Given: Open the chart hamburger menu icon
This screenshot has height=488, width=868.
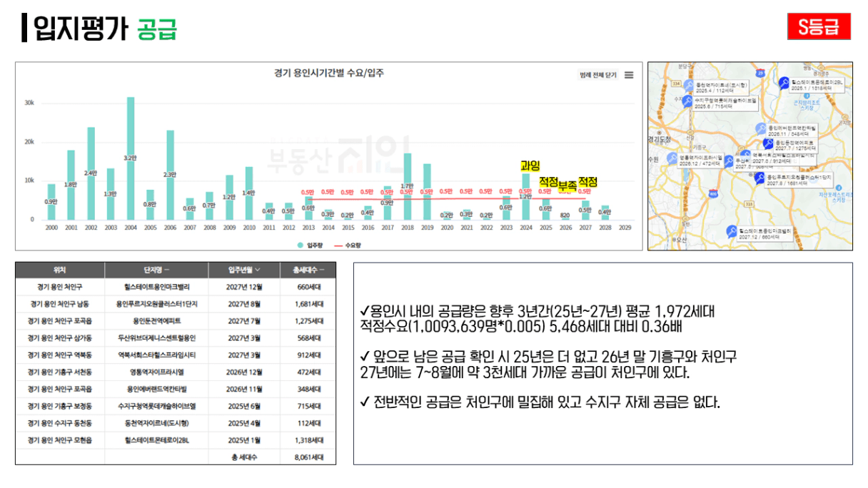Looking at the screenshot, I should (x=629, y=75).
